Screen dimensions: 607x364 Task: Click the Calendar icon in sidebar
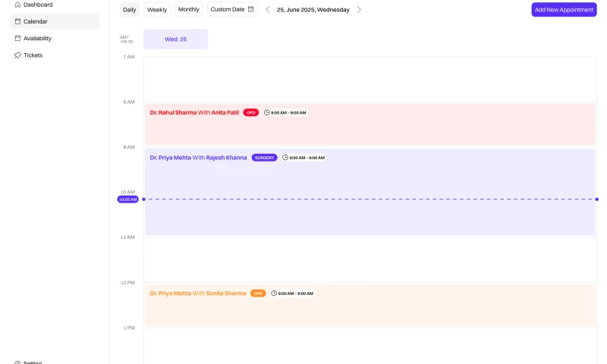pyautogui.click(x=18, y=21)
